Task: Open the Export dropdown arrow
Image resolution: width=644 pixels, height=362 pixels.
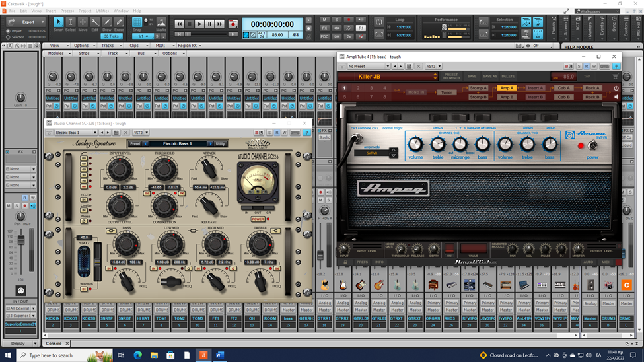Action: click(x=42, y=22)
